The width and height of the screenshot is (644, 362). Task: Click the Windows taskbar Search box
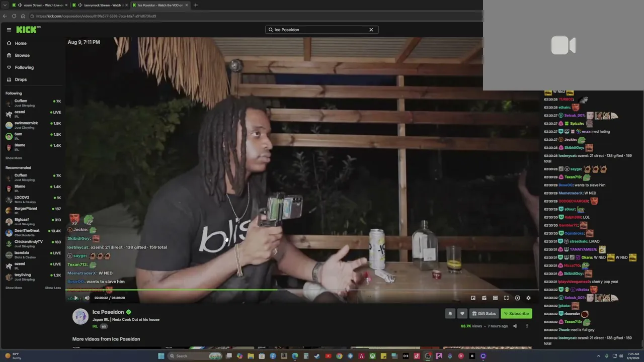pos(196,356)
